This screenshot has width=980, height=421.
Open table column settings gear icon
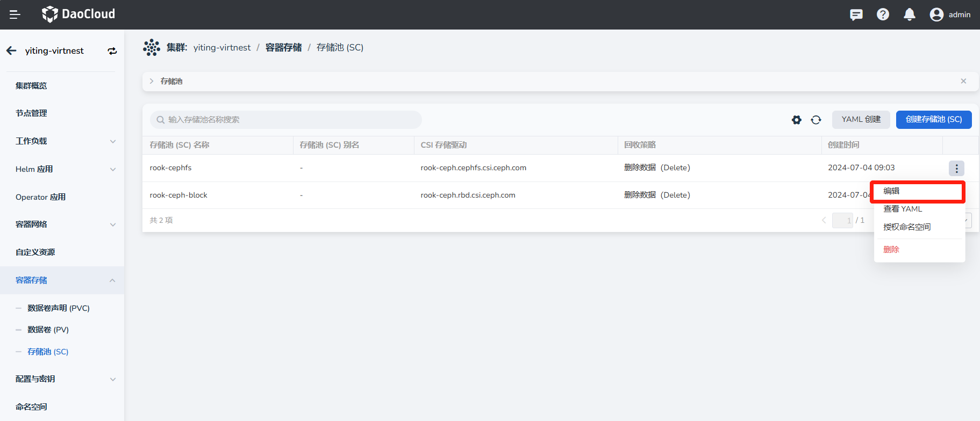796,120
